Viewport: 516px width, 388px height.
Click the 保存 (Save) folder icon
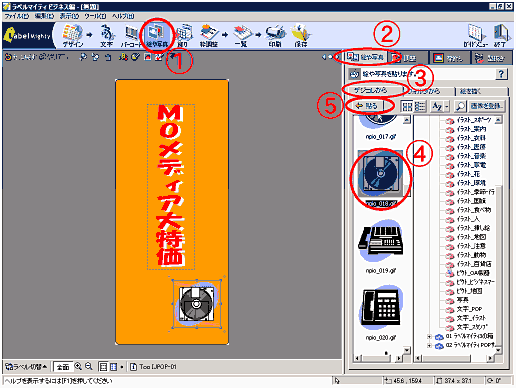click(300, 36)
